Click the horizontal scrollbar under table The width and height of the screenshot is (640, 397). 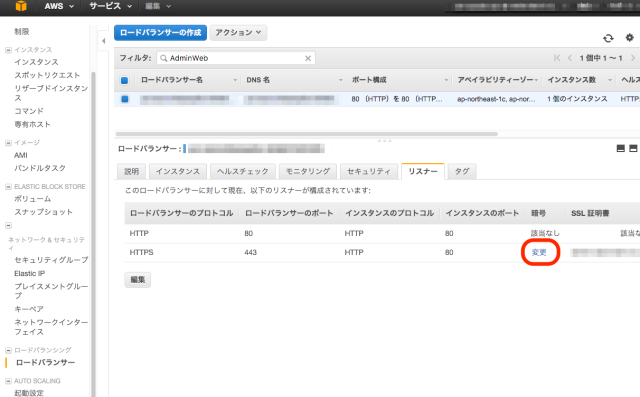[307, 134]
